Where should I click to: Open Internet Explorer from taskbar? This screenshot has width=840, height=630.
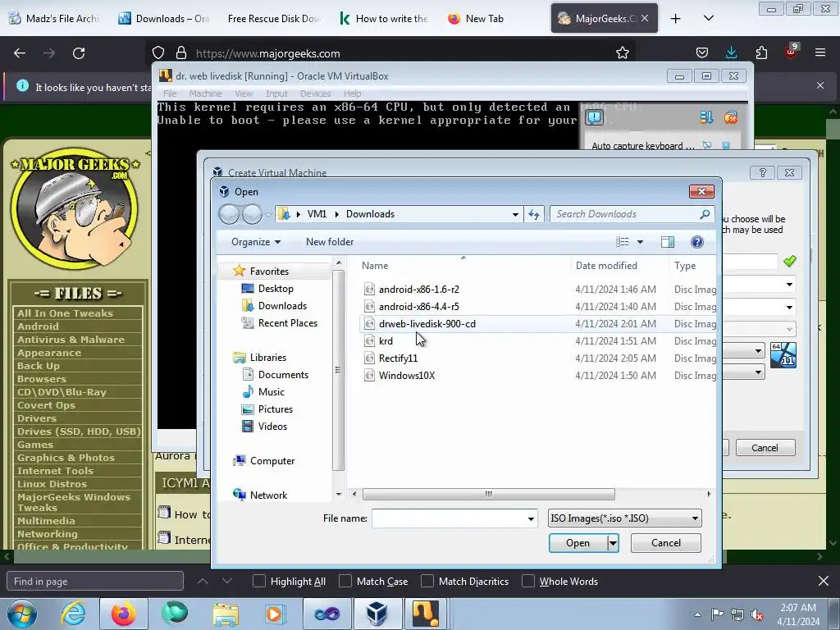coord(73,614)
